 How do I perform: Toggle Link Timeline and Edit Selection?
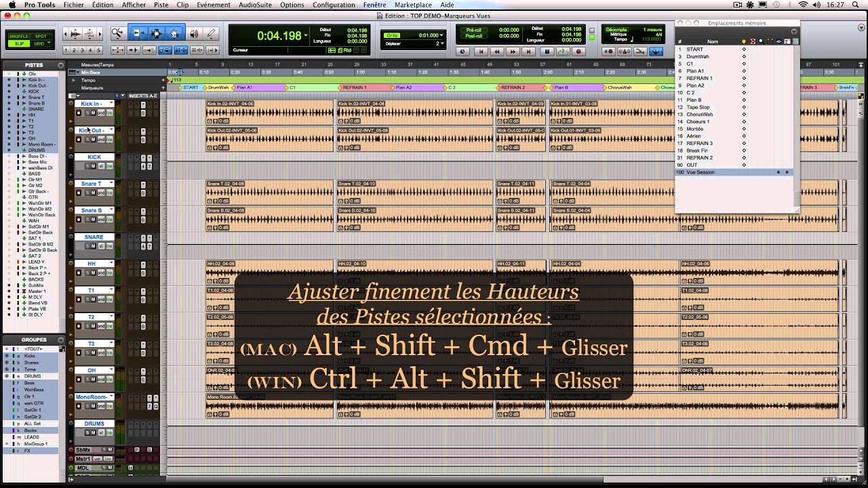(x=181, y=50)
